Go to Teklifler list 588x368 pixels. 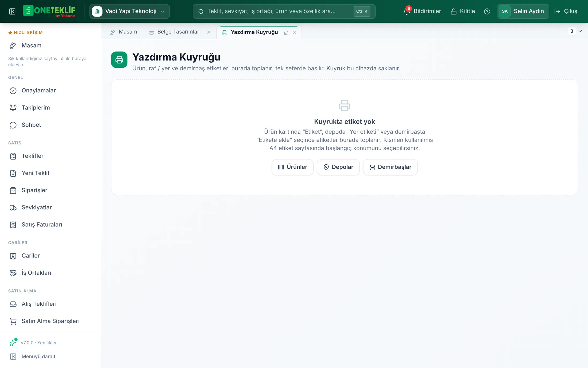[50, 156]
